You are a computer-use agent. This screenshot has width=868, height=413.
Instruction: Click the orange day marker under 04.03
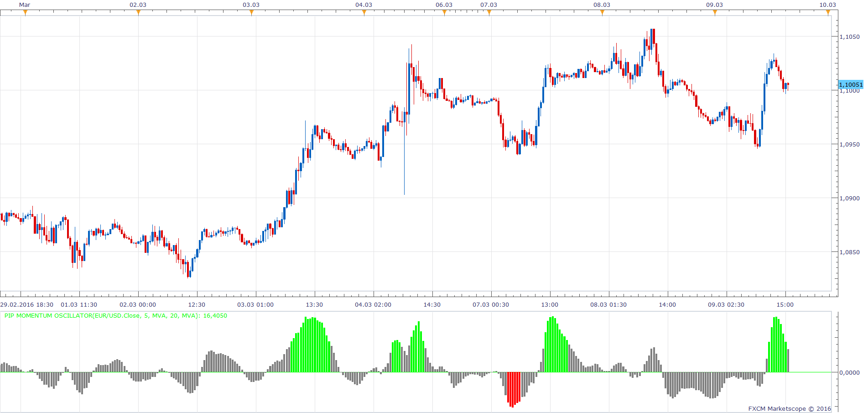tap(364, 12)
